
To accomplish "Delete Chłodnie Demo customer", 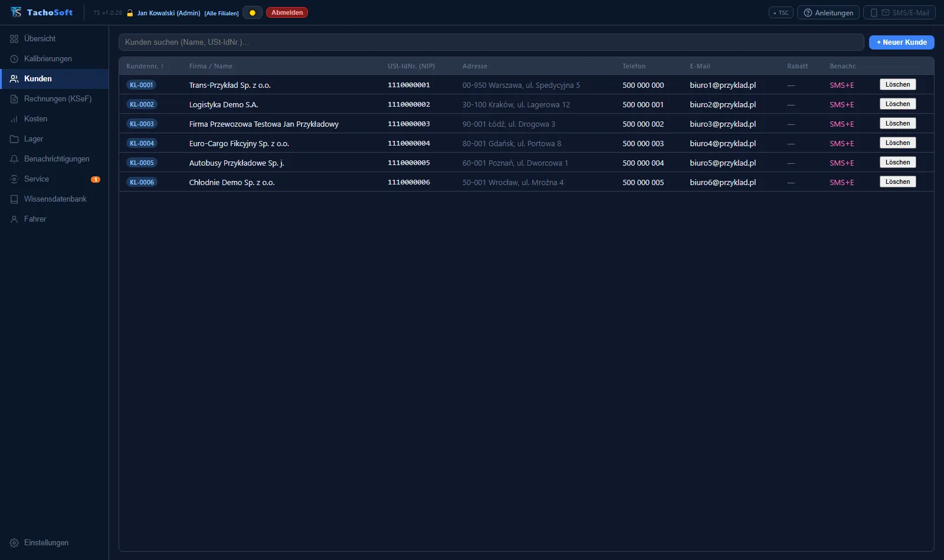I will click(x=897, y=182).
